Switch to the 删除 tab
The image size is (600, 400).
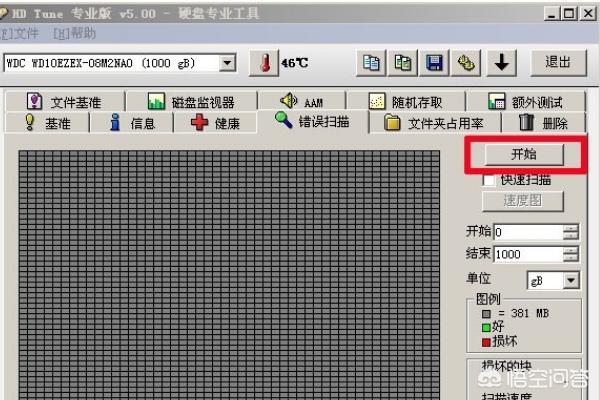tap(544, 123)
